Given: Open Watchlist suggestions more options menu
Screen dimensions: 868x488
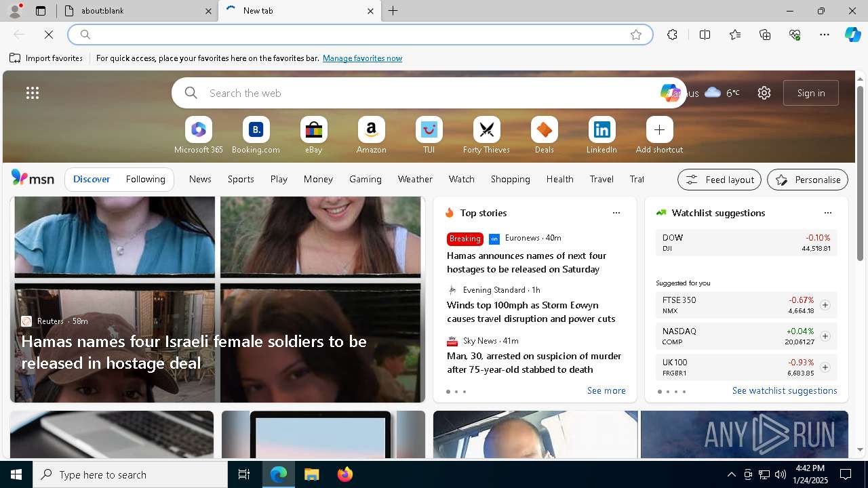Looking at the screenshot, I should click(827, 213).
